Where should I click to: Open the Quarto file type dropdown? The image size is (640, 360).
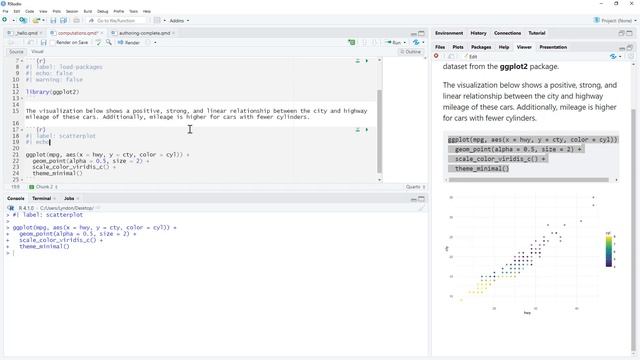[416, 187]
